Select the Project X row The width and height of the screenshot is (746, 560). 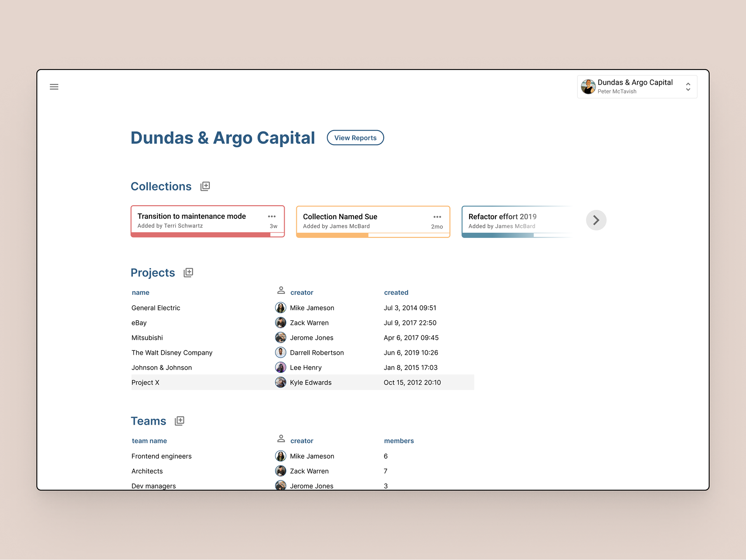point(303,382)
